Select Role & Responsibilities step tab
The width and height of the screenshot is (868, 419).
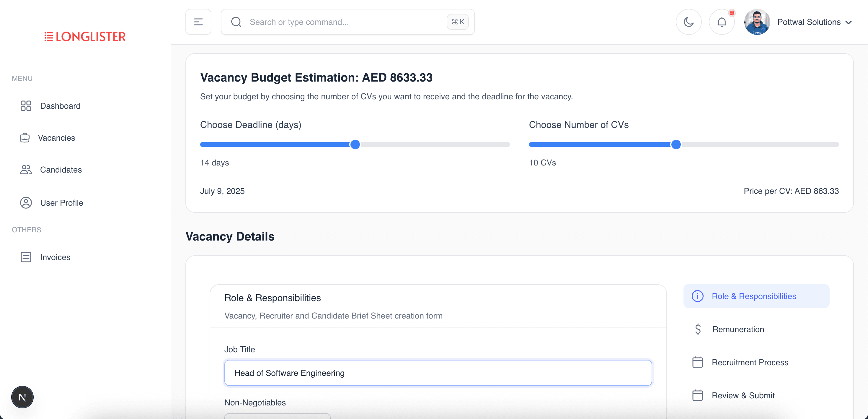click(x=756, y=296)
